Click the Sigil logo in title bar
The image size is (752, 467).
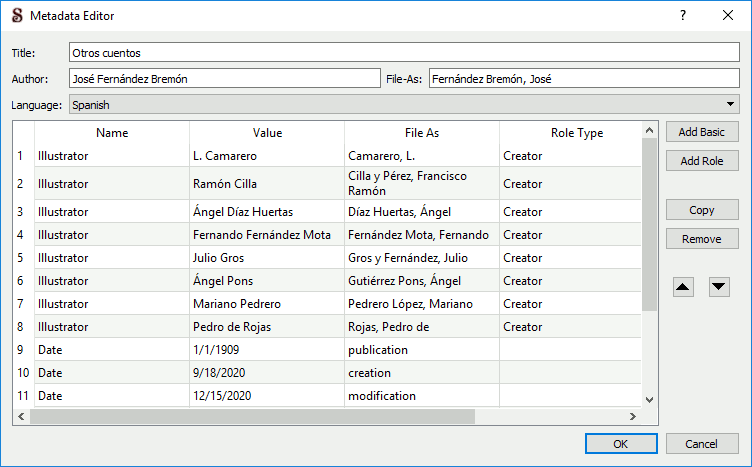14,16
